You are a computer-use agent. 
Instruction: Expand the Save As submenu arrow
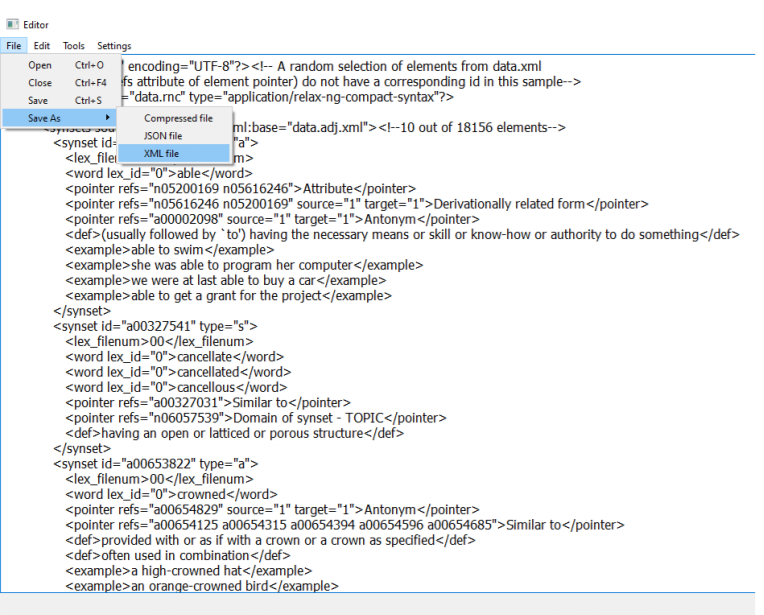[x=107, y=117]
